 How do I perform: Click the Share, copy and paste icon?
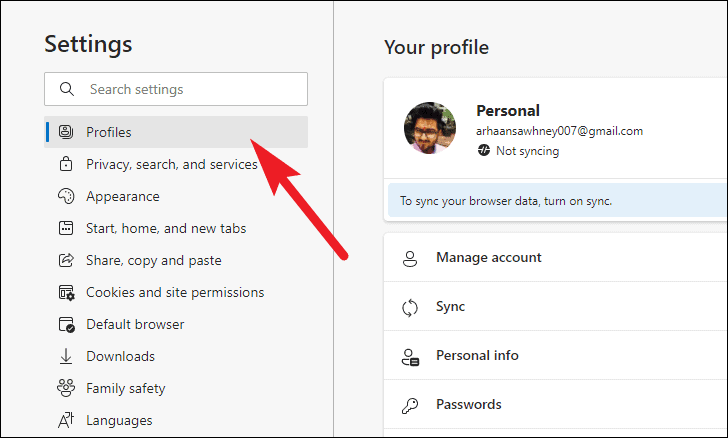[x=66, y=260]
